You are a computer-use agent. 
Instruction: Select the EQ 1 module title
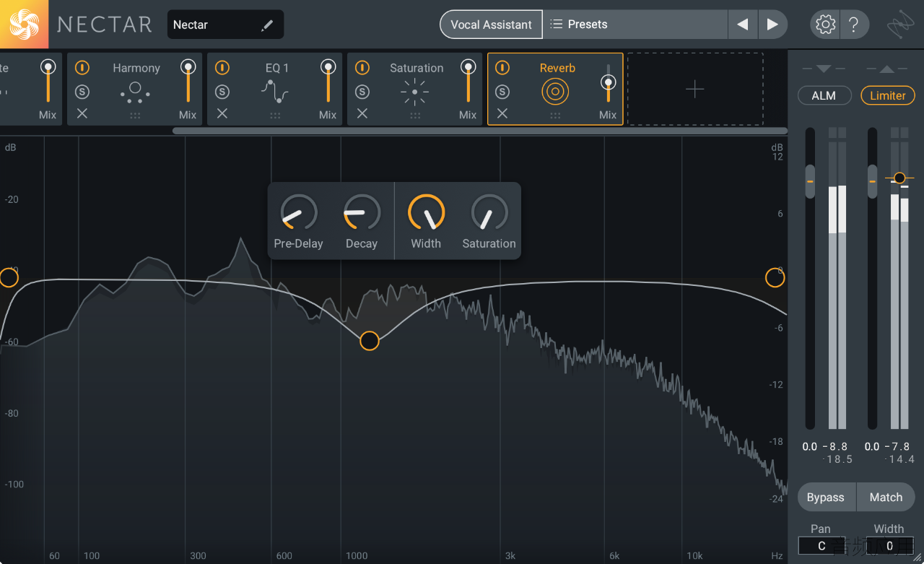277,68
